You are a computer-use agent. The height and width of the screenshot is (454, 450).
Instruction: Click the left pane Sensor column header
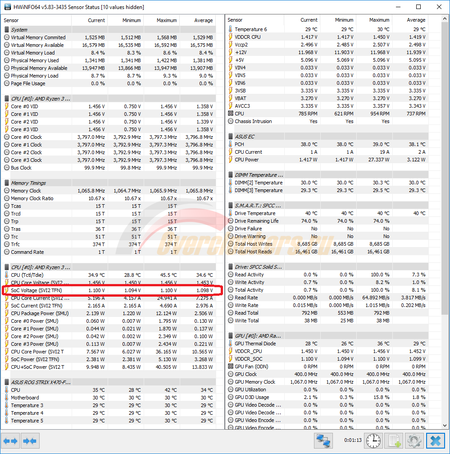point(37,20)
